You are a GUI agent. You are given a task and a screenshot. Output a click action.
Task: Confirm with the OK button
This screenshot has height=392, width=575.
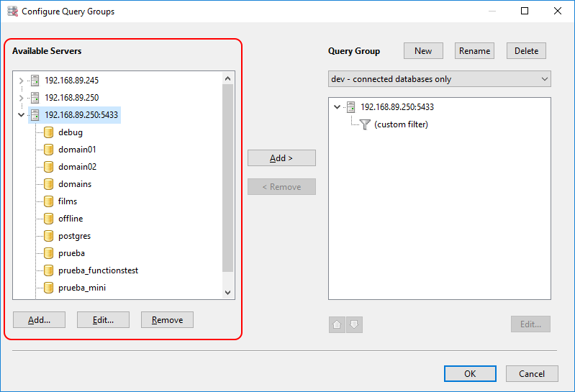coord(470,374)
